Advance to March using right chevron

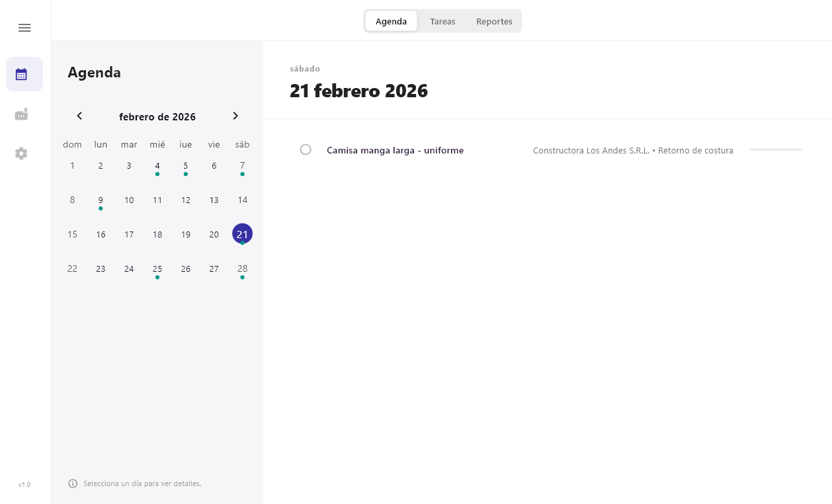point(235,116)
